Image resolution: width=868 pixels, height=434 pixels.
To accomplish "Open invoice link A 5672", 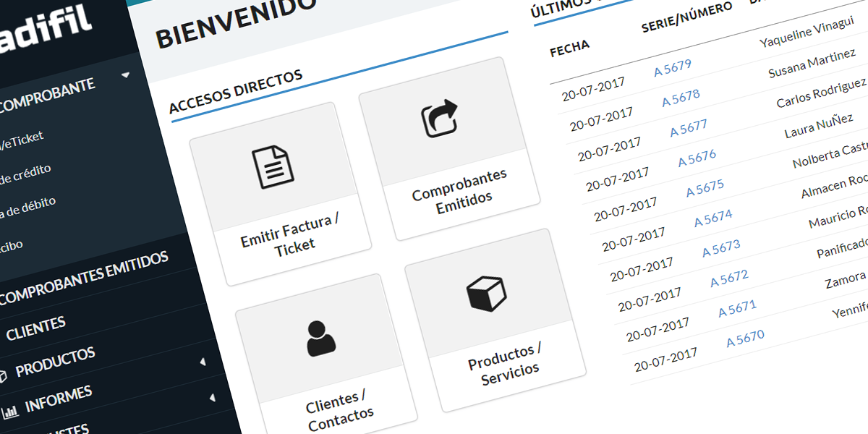I will click(729, 278).
